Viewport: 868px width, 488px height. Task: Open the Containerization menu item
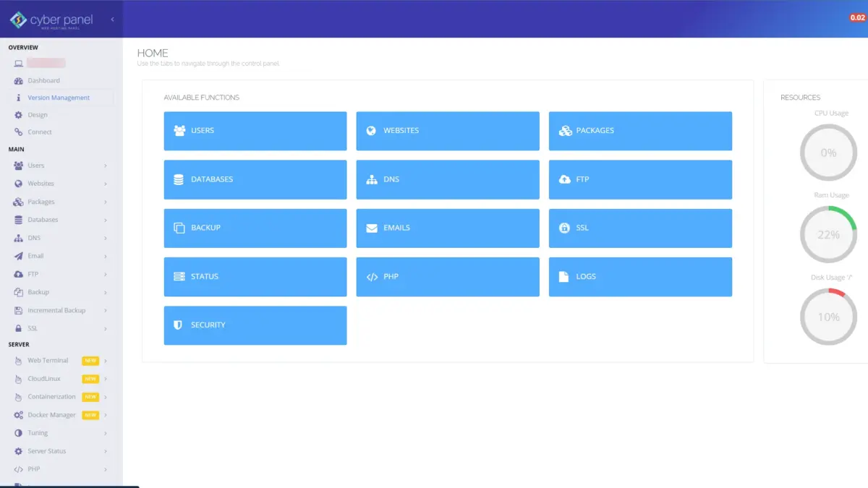pos(51,396)
